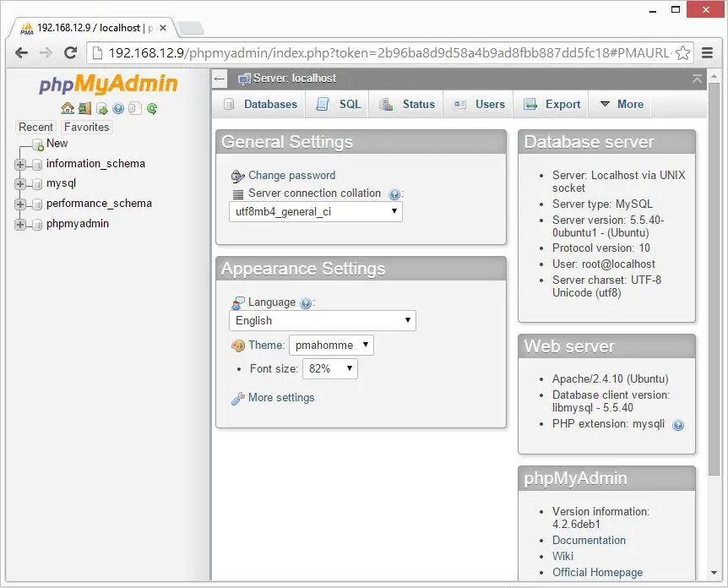This screenshot has width=728, height=588.
Task: Close the browser tab with X
Action: coord(163,28)
